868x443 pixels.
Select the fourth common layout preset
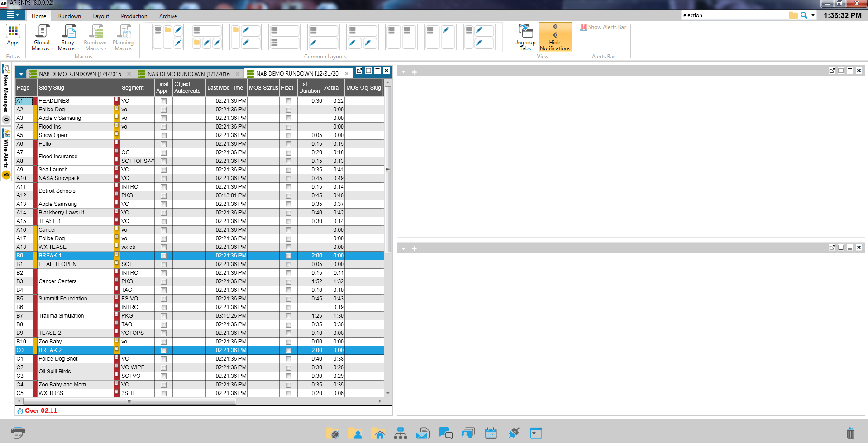pos(285,37)
